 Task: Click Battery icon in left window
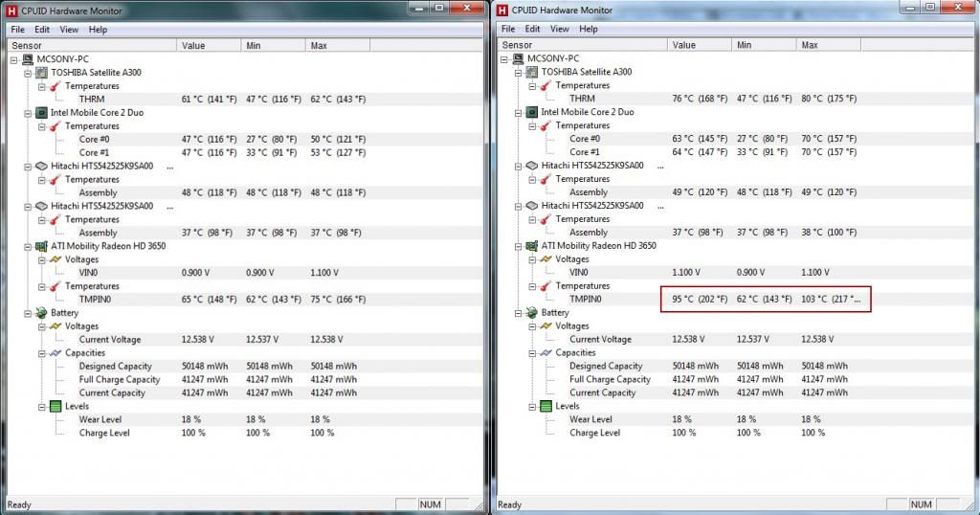click(x=41, y=312)
